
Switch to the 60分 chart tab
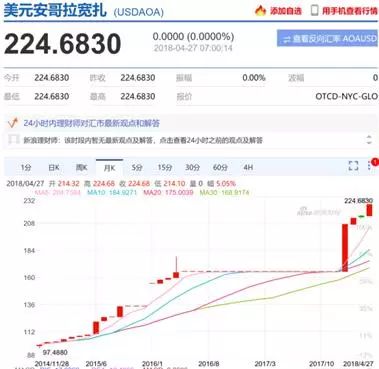click(x=220, y=167)
